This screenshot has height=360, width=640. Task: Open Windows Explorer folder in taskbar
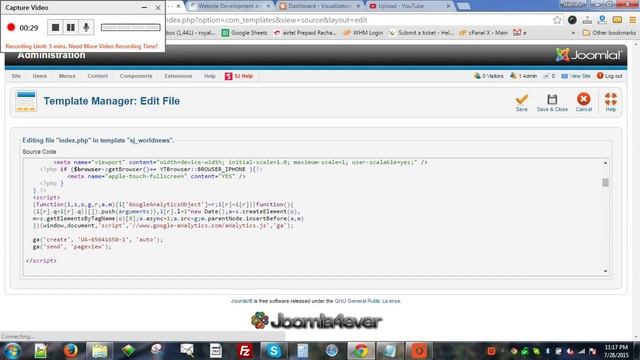coord(99,351)
